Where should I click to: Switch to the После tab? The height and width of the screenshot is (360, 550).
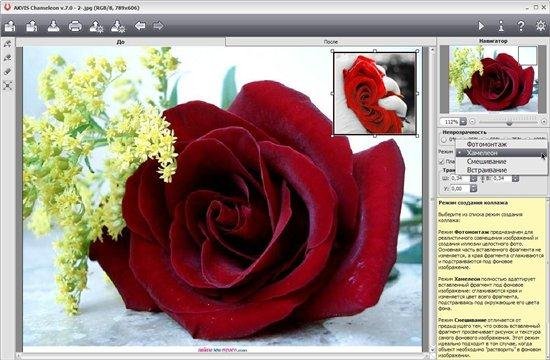[x=330, y=42]
